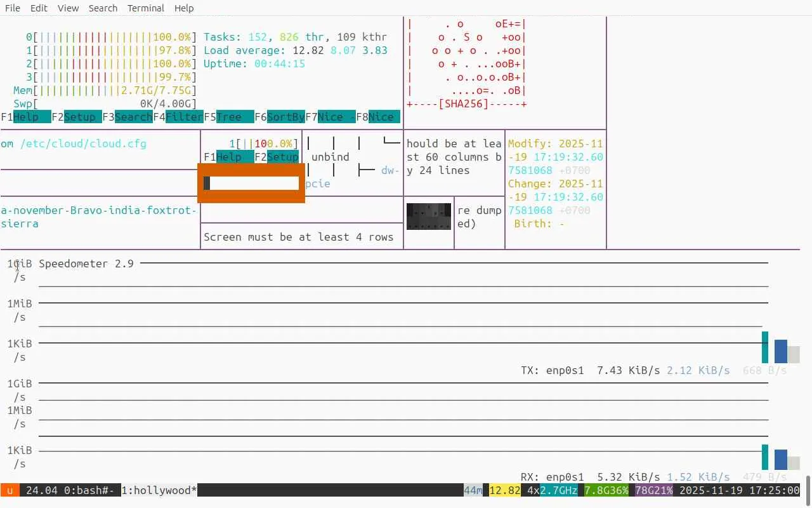Click the Search menu item
The image size is (812, 508).
tap(103, 8)
